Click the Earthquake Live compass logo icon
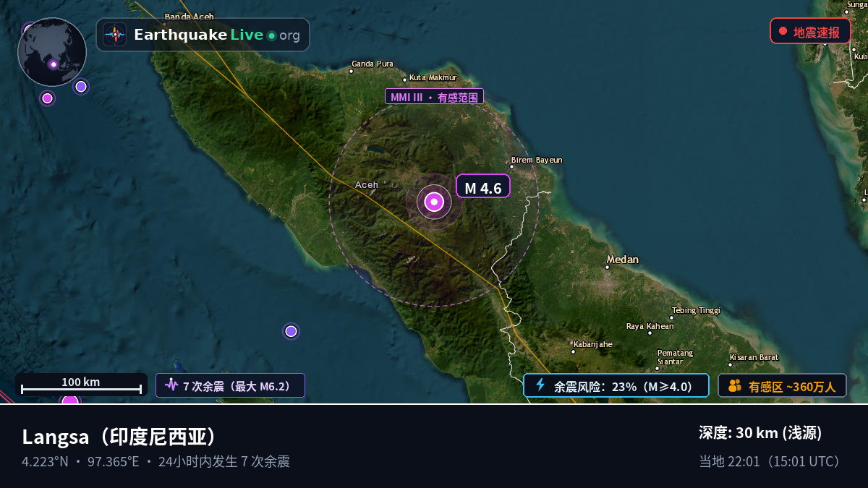 click(x=114, y=35)
